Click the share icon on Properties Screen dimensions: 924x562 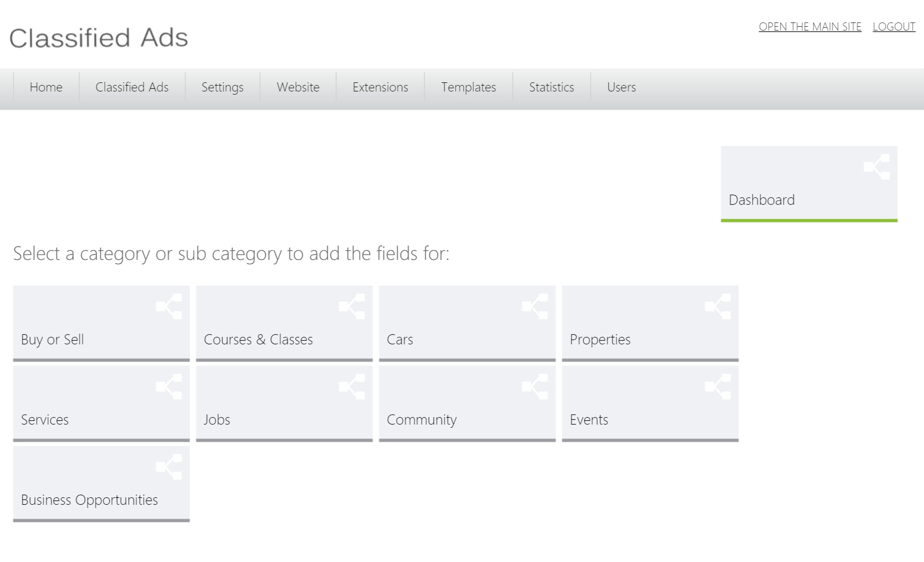[x=718, y=306]
